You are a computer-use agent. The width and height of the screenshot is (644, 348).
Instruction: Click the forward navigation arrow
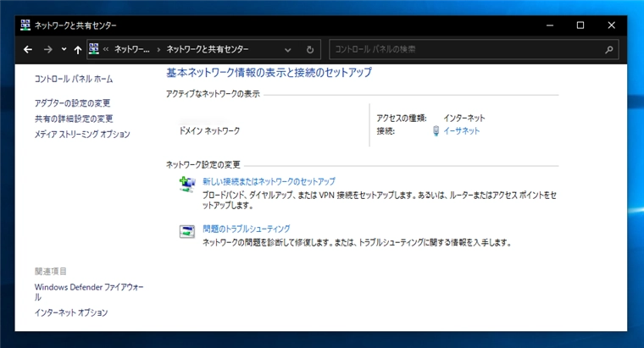click(48, 50)
